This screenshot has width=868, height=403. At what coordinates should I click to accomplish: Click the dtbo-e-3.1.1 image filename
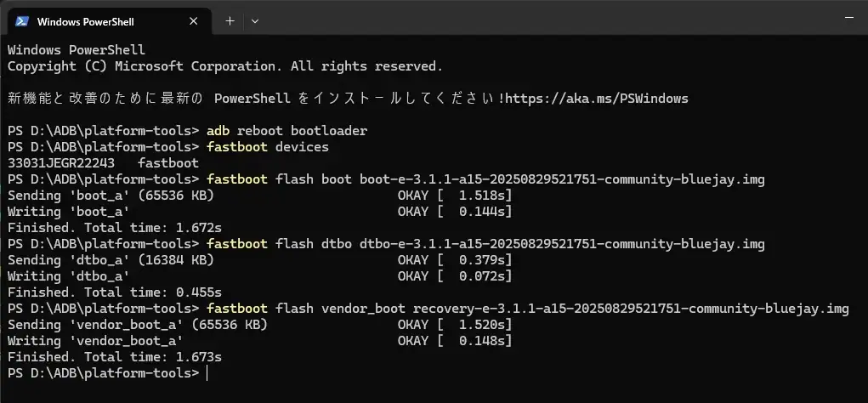click(x=563, y=244)
